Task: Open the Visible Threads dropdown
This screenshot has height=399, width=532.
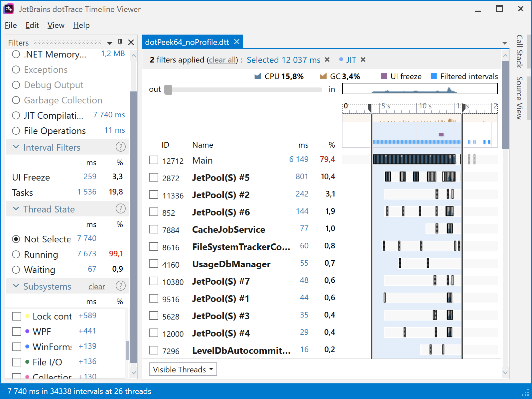Action: 183,369
